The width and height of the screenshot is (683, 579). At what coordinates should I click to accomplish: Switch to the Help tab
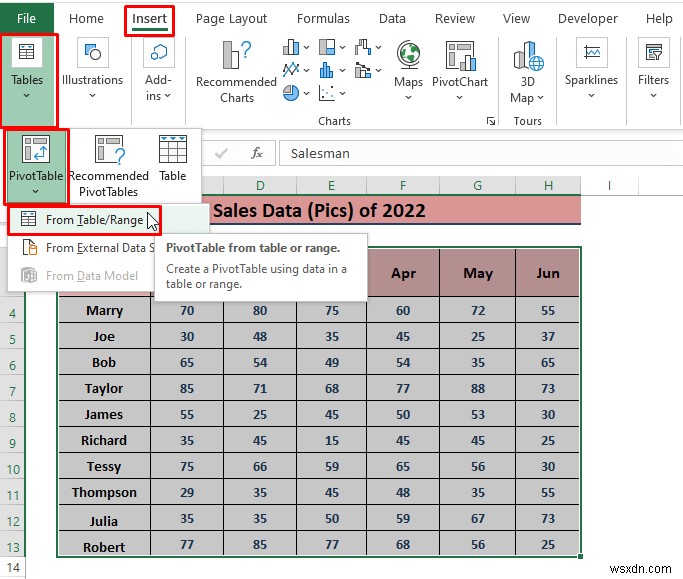[x=659, y=18]
